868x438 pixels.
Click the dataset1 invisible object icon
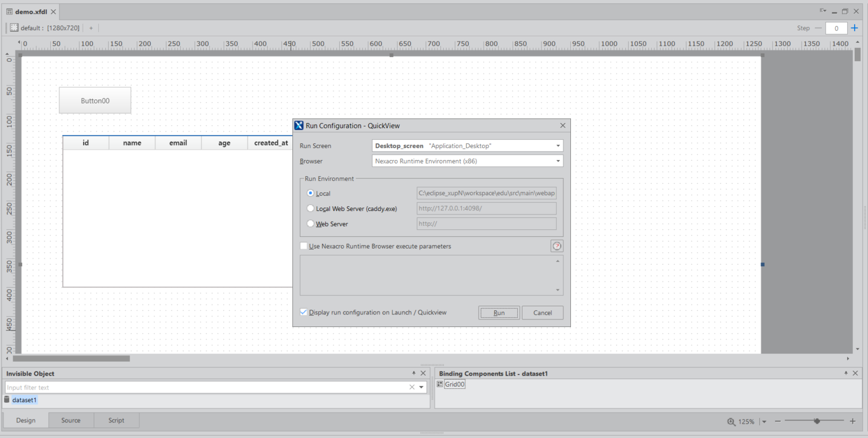(7, 400)
